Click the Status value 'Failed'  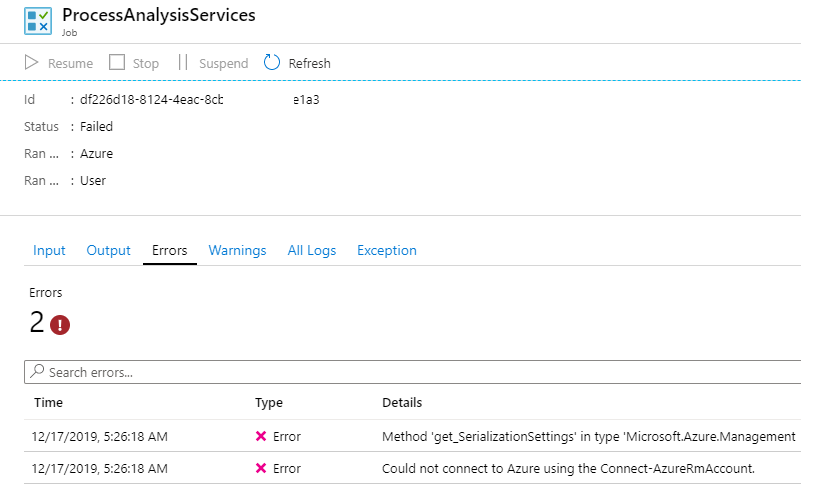pyautogui.click(x=97, y=127)
